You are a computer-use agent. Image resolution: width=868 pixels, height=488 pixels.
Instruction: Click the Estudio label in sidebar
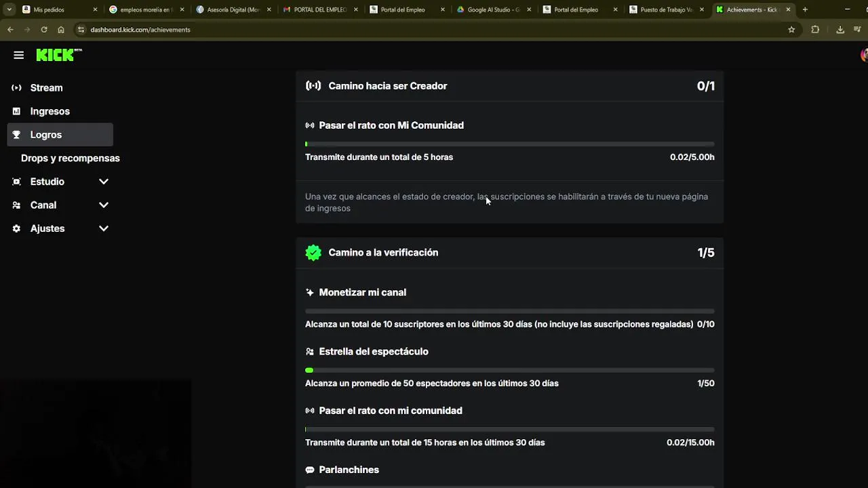pyautogui.click(x=47, y=182)
